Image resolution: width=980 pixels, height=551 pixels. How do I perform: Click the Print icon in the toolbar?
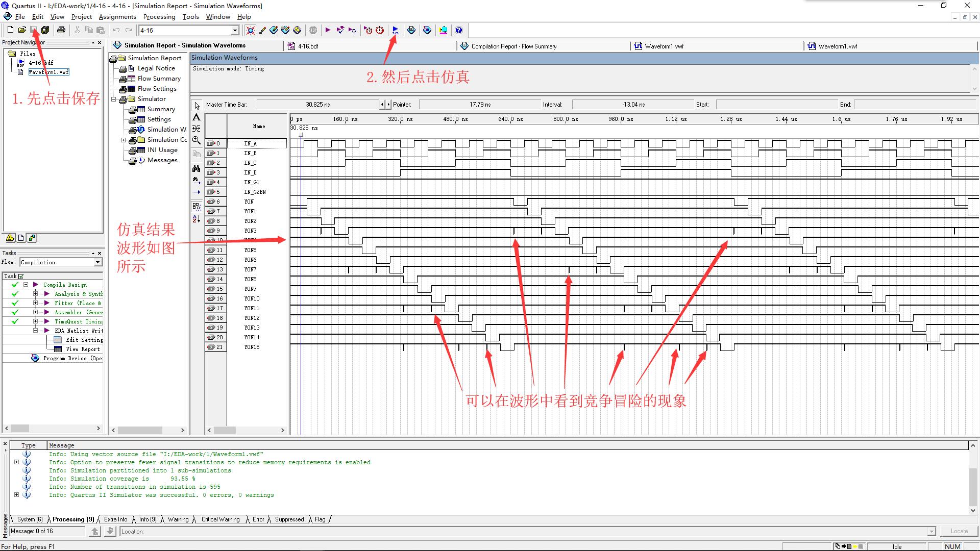point(61,30)
